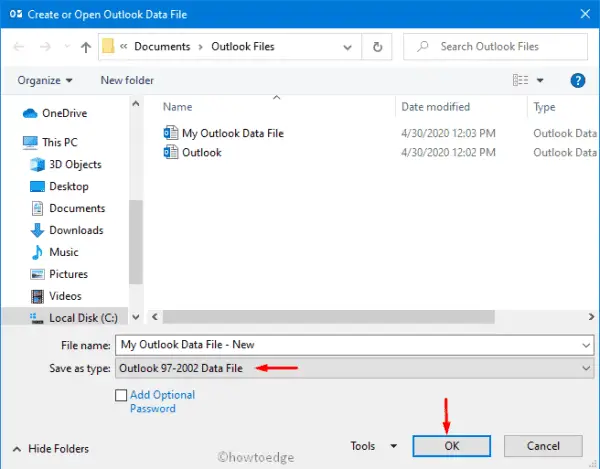
Task: Select 3D Objects folder in sidebar
Action: pos(75,164)
